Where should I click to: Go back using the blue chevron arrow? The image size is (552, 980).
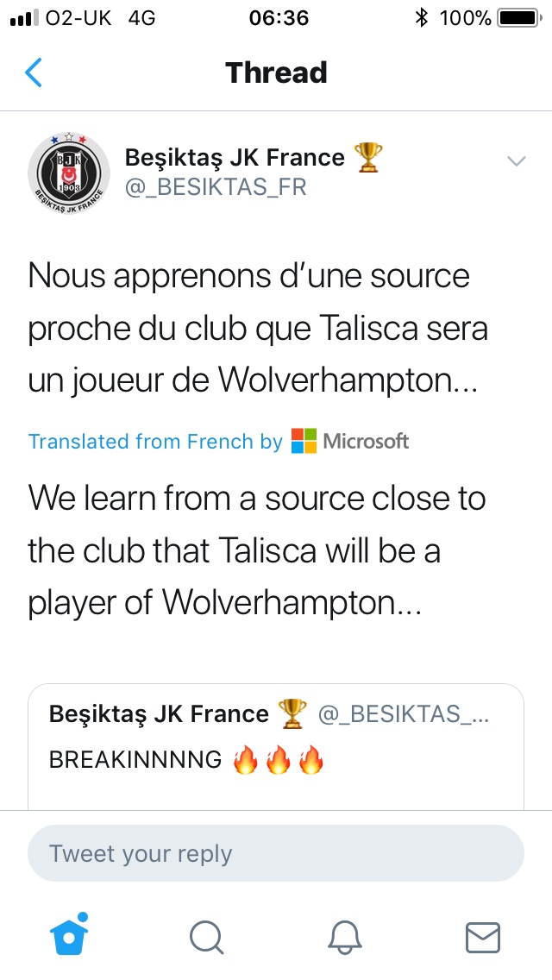pos(33,72)
